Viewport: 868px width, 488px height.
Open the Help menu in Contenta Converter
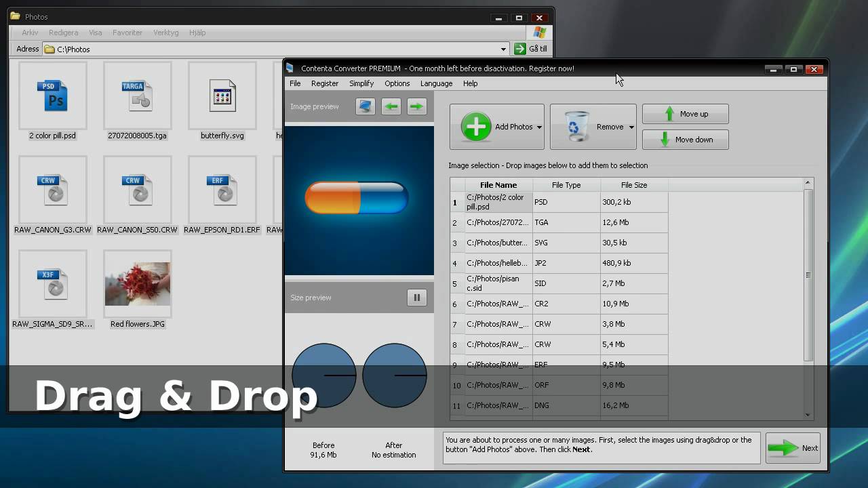471,83
